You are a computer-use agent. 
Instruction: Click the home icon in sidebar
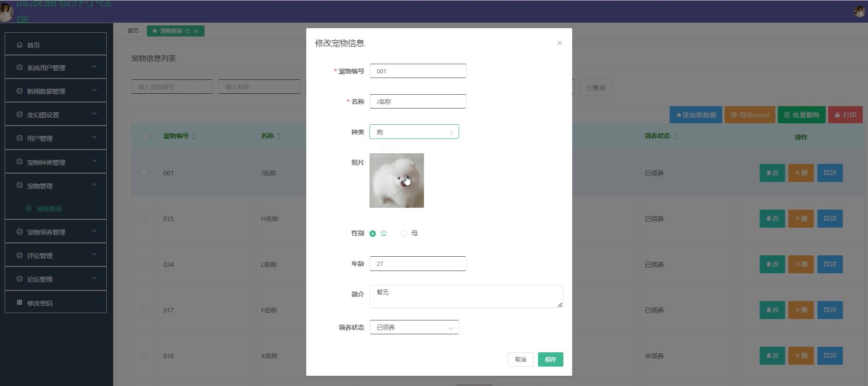pos(19,45)
